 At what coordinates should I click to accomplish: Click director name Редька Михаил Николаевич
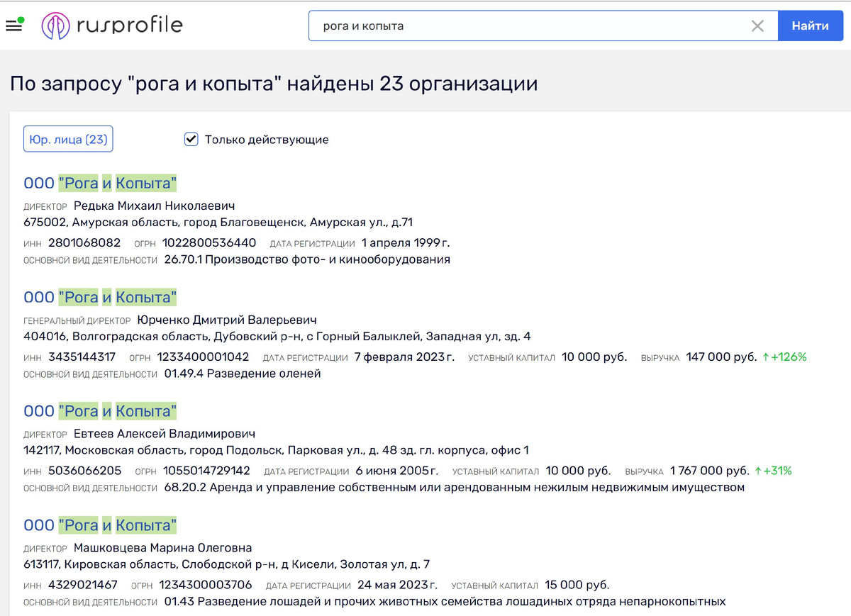pos(154,206)
